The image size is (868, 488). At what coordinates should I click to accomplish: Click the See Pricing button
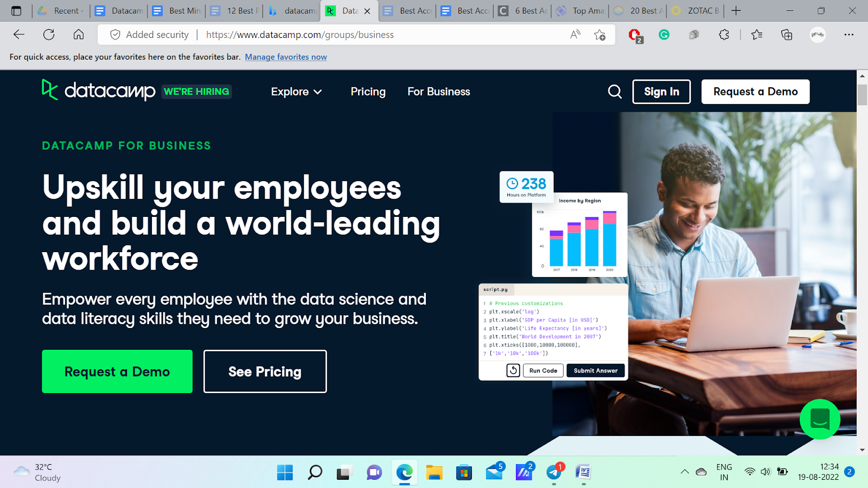click(265, 371)
